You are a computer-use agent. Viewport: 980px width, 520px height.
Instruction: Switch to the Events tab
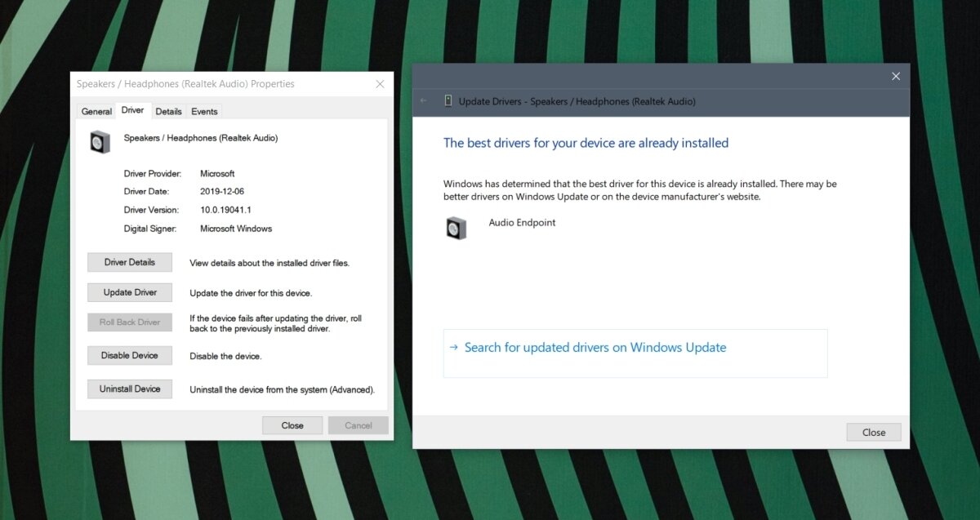click(x=204, y=111)
